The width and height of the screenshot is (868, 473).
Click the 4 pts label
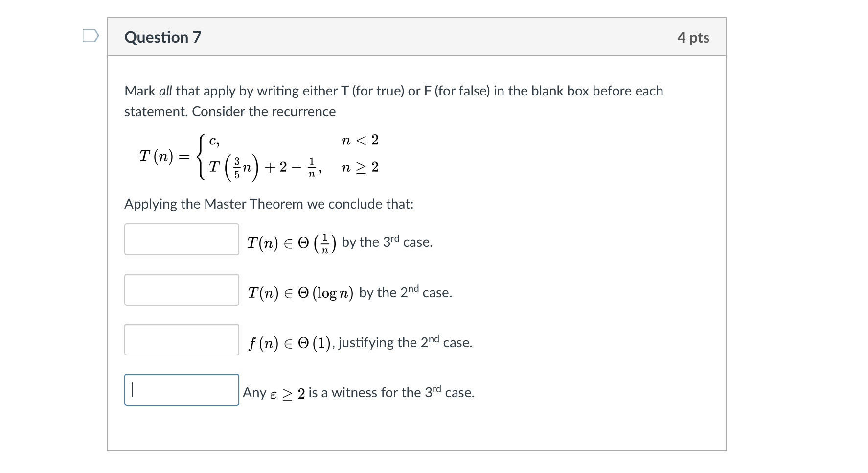coord(693,37)
